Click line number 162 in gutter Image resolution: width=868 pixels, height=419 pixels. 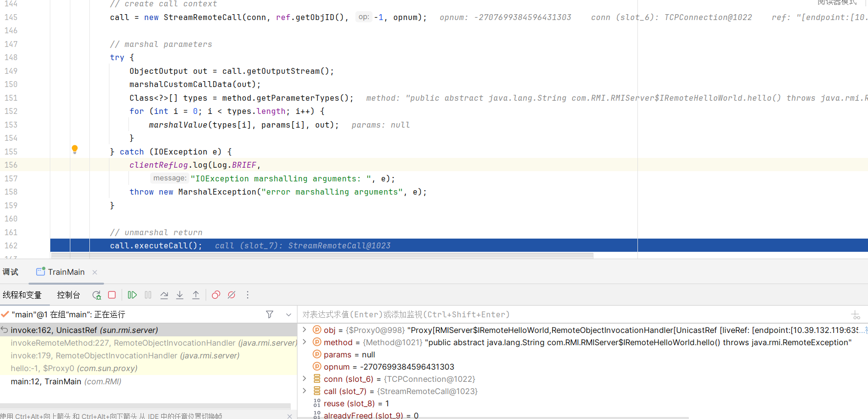pos(11,245)
